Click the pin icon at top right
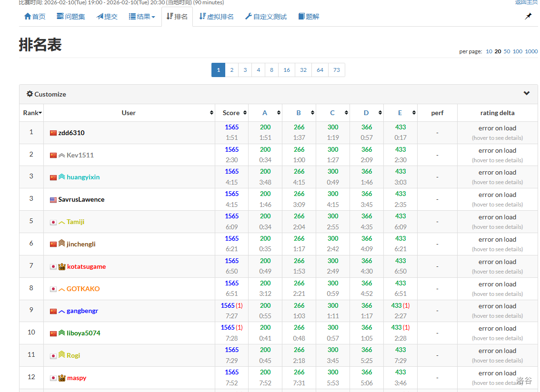540x392 pixels. tap(528, 16)
